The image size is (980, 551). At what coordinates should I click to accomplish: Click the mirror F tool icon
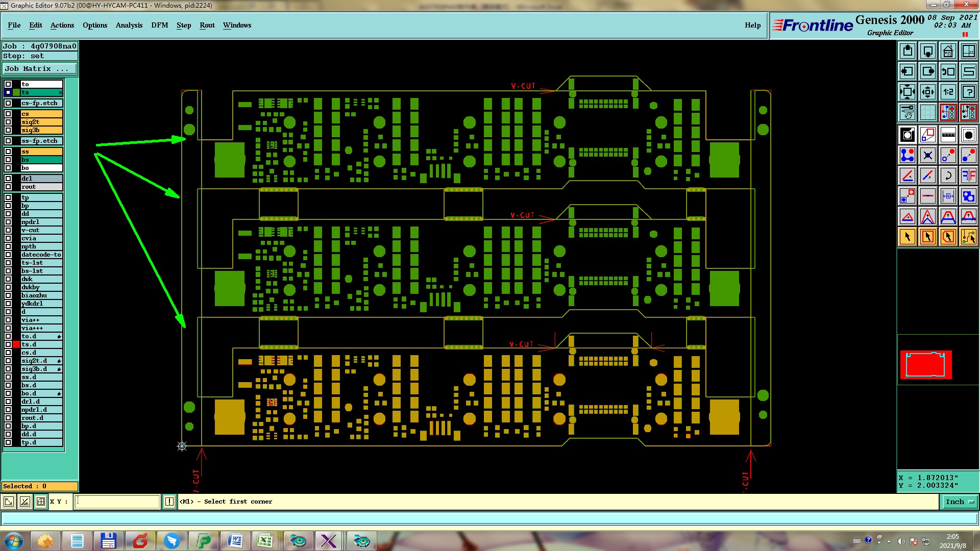[x=968, y=176]
